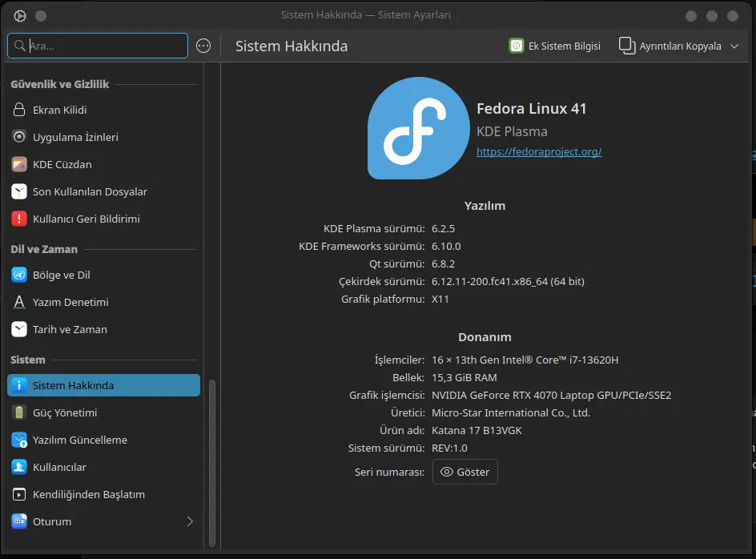The height and width of the screenshot is (559, 756).
Task: Click the magnifier icon in the search box
Action: coord(20,46)
